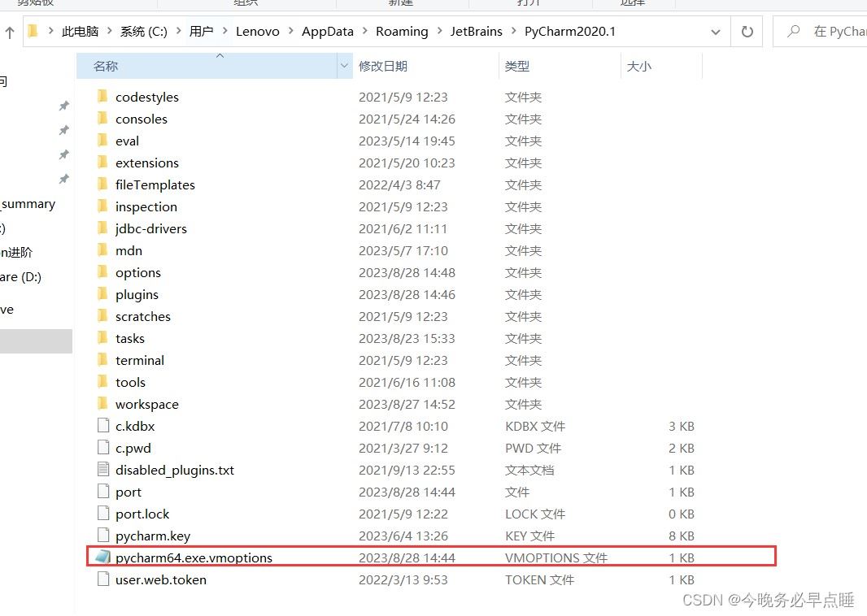The height and width of the screenshot is (616, 867).
Task: Select disabled_plugins.txt document icon
Action: tap(102, 470)
